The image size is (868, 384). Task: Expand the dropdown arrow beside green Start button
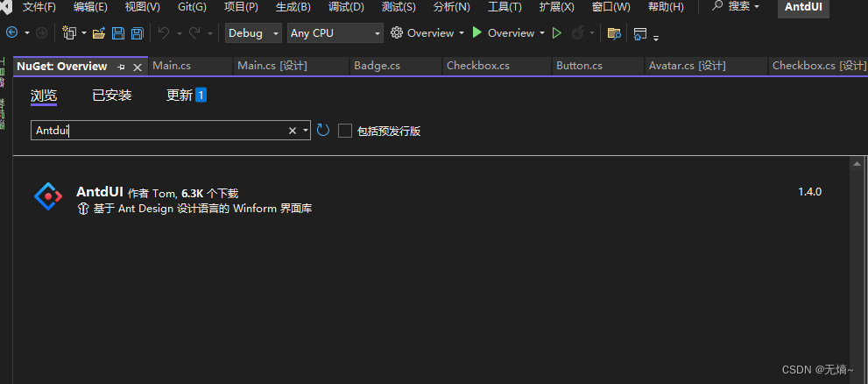coord(542,34)
